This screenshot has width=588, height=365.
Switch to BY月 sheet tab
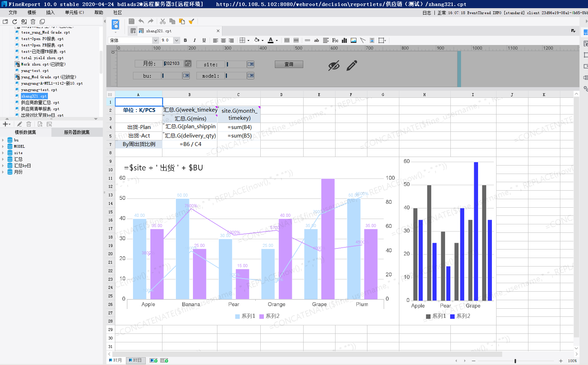pyautogui.click(x=116, y=360)
